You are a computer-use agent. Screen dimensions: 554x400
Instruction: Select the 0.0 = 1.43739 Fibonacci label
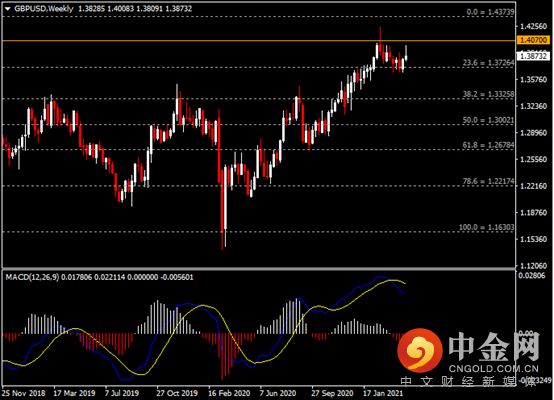click(490, 12)
